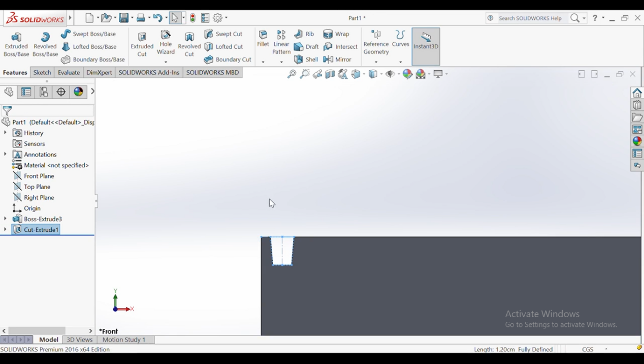
Task: Toggle the Instant3D button
Action: 426,46
